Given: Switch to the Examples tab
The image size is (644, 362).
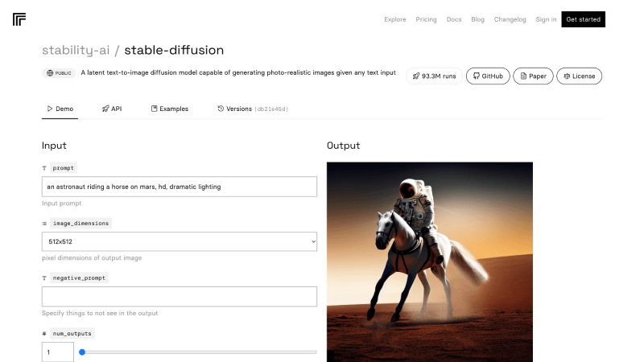Looking at the screenshot, I should point(169,109).
